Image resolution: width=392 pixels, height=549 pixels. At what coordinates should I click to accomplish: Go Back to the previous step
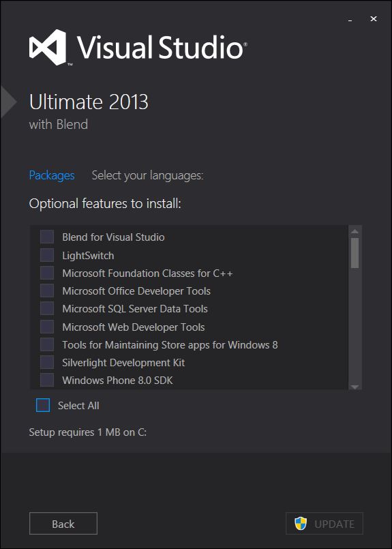[x=63, y=524]
